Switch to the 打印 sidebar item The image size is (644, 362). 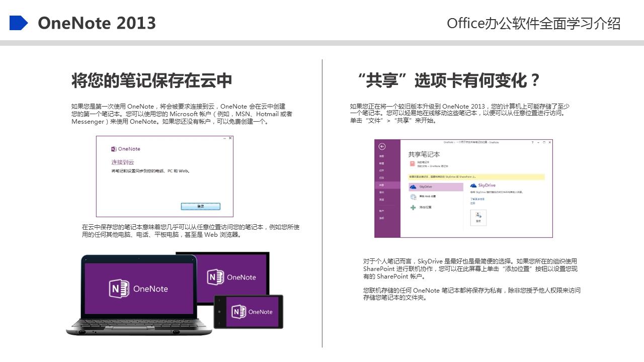[x=381, y=177]
